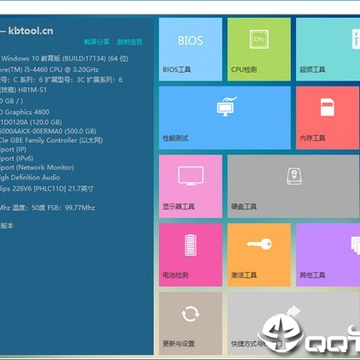
Task: Open the 内存工具 memory tile
Action: tap(328, 118)
